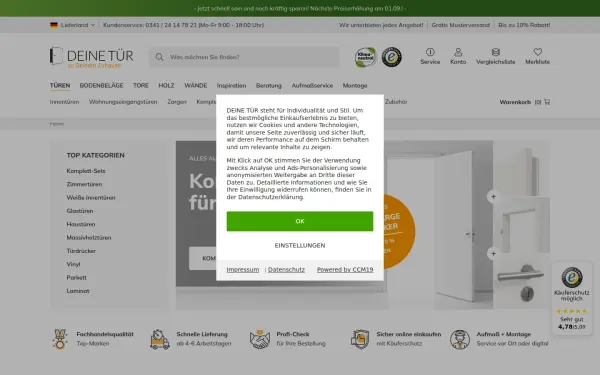Open the Zargen submenu link
This screenshot has height=375, width=600.
(x=177, y=102)
